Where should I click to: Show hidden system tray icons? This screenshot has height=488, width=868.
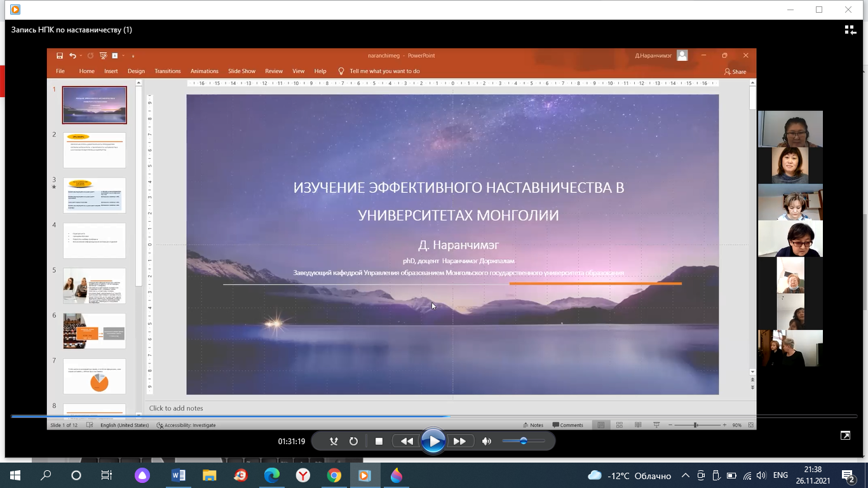click(685, 475)
